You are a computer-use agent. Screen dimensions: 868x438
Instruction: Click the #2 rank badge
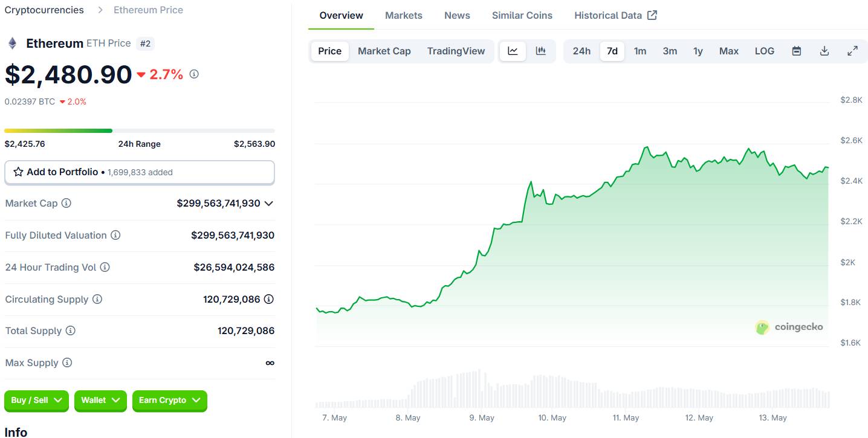coord(145,43)
